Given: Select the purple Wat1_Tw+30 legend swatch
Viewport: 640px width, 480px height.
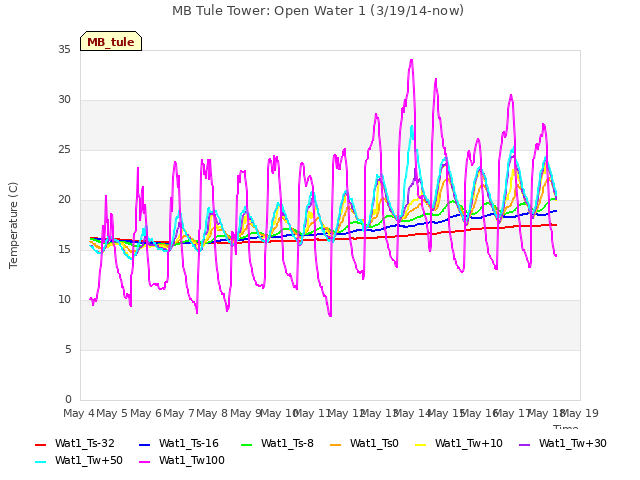Looking at the screenshot, I should (x=524, y=444).
